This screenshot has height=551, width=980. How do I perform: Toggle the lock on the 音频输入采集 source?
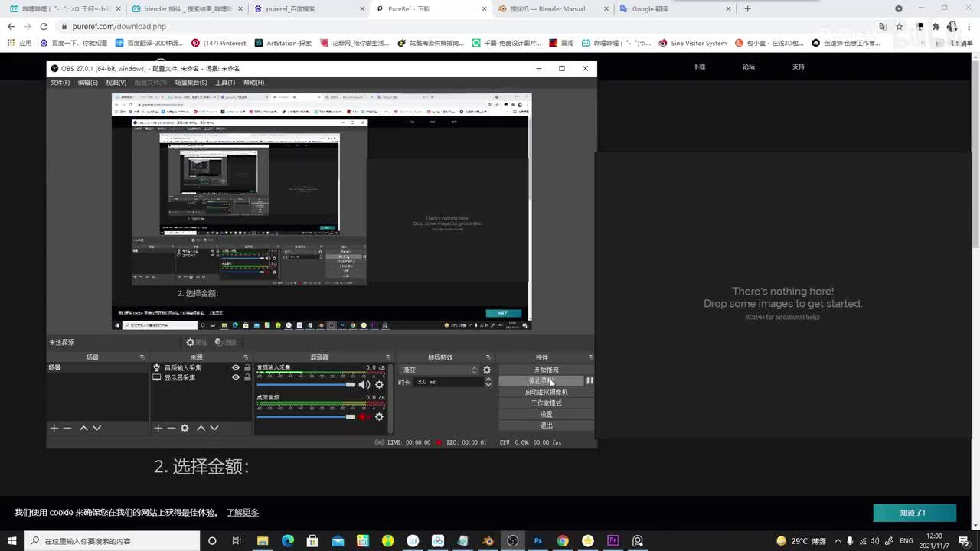point(247,368)
